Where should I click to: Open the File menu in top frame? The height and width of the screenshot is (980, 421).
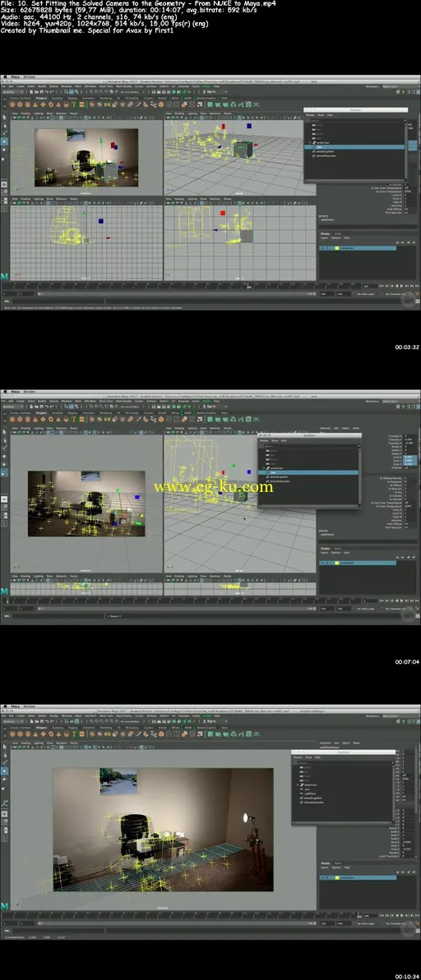pos(5,86)
